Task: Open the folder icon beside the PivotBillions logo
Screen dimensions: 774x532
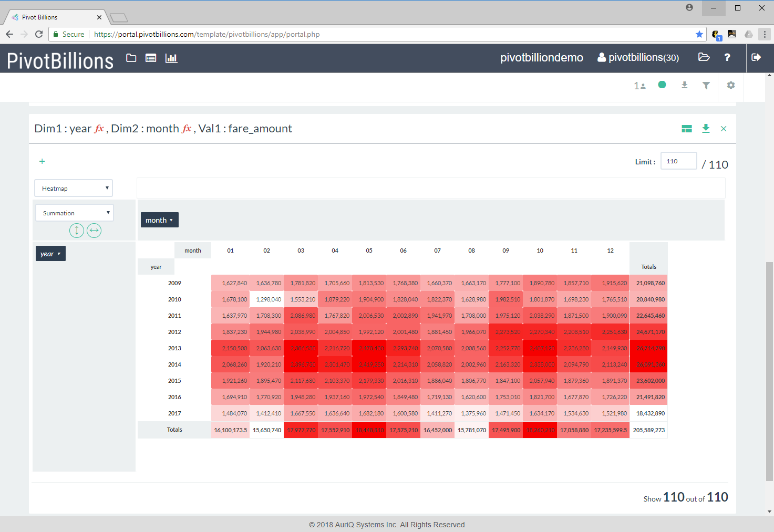Action: click(x=131, y=58)
